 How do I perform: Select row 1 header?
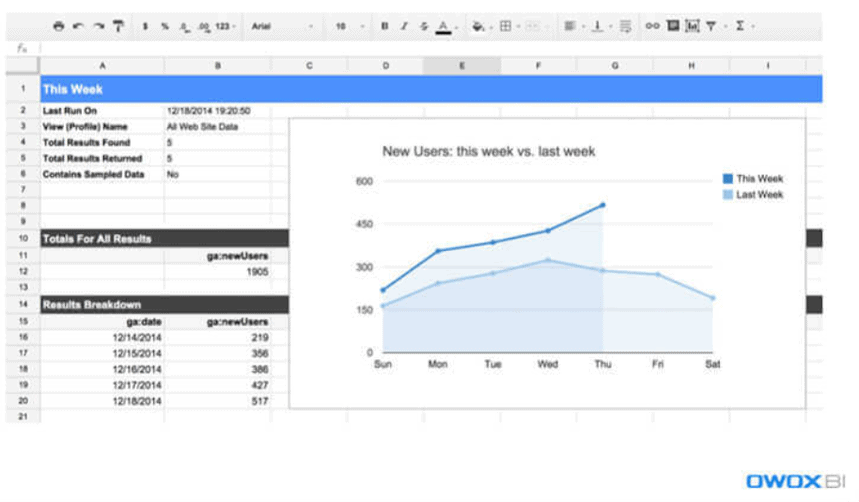[22, 89]
